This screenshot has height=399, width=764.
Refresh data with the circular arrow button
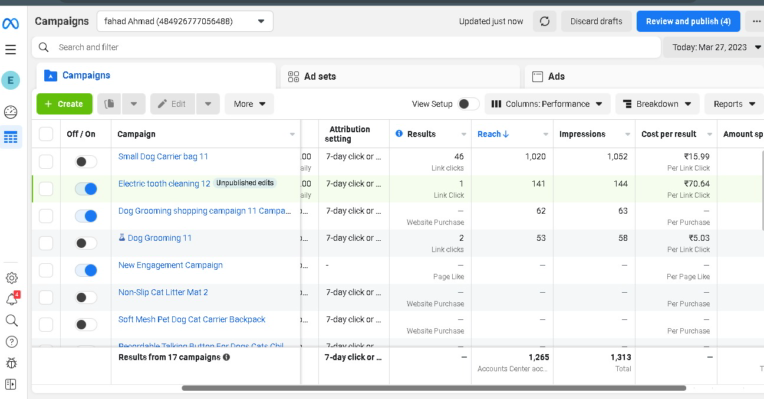[545, 21]
